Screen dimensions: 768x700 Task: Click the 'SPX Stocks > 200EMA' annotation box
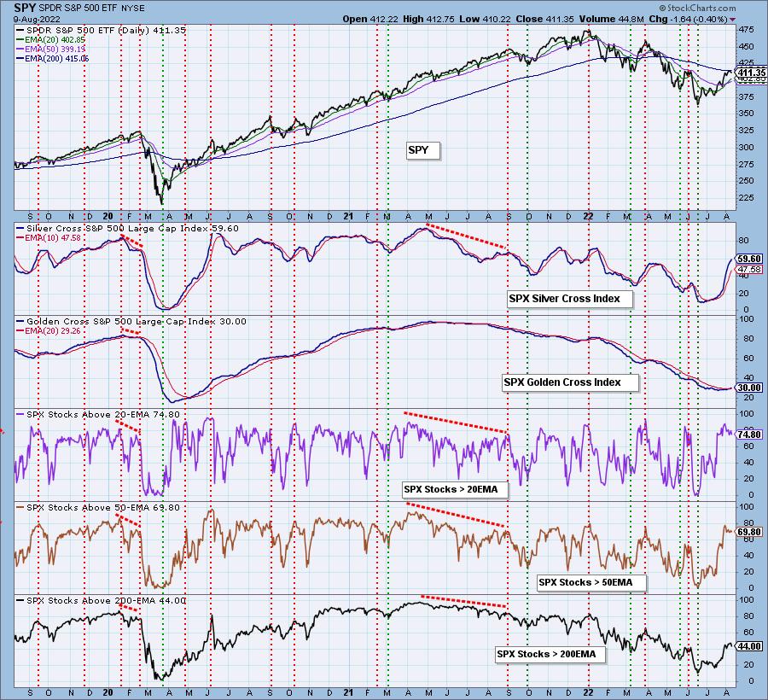pos(550,655)
